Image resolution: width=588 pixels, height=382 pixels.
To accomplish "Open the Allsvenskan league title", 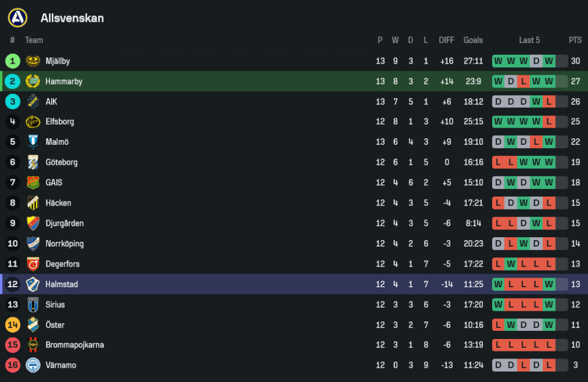I will (x=72, y=18).
